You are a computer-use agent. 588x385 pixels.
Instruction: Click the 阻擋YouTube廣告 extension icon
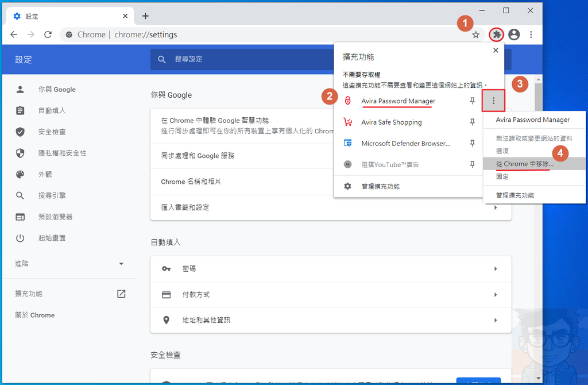click(347, 164)
